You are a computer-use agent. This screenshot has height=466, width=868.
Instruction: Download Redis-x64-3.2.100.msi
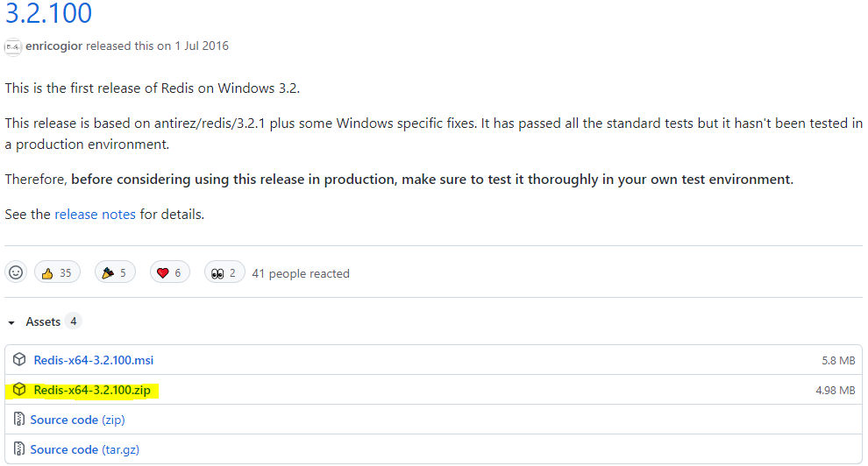point(94,360)
